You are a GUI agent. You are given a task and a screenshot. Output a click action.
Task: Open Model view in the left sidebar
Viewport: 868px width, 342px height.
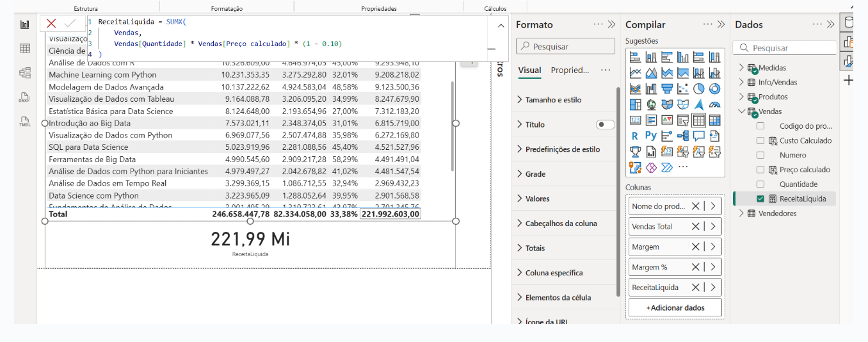tap(25, 73)
